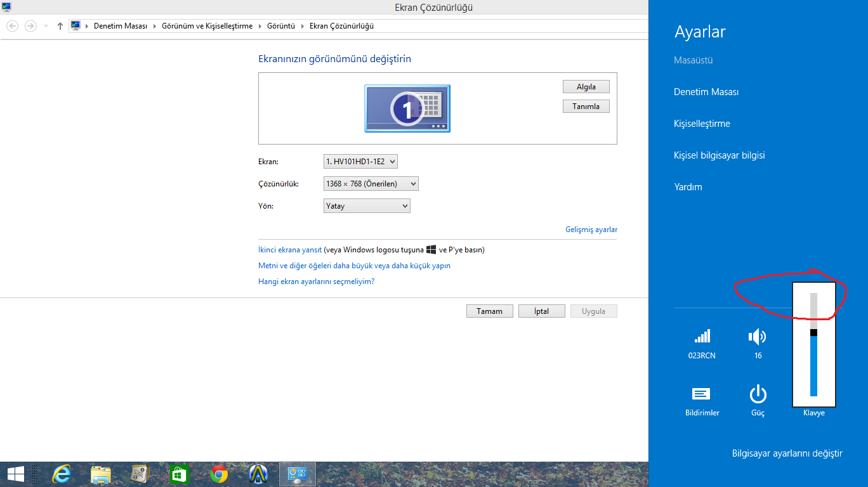Open Internet Explorer from the taskbar
Screen dimensions: 868x487
point(62,474)
